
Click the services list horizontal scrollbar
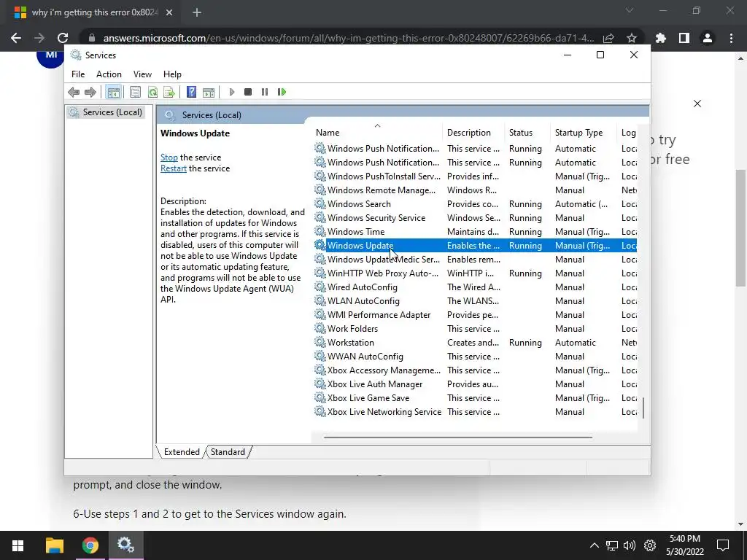tap(458, 437)
